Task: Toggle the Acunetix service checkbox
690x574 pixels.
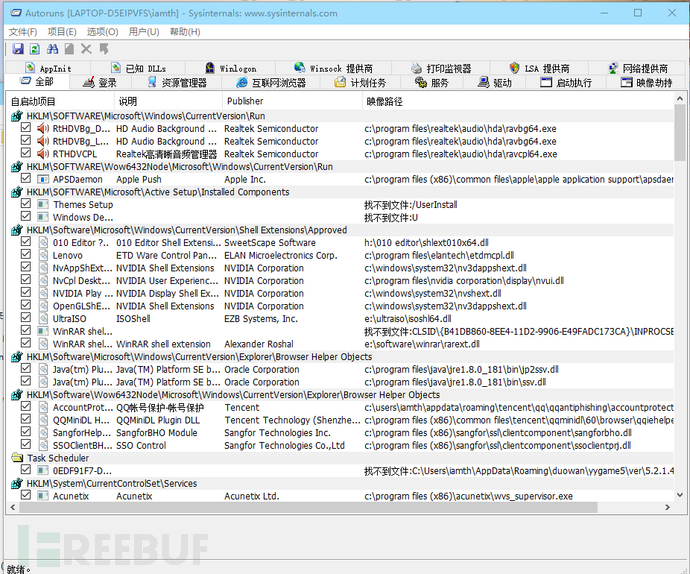Action: (x=26, y=495)
